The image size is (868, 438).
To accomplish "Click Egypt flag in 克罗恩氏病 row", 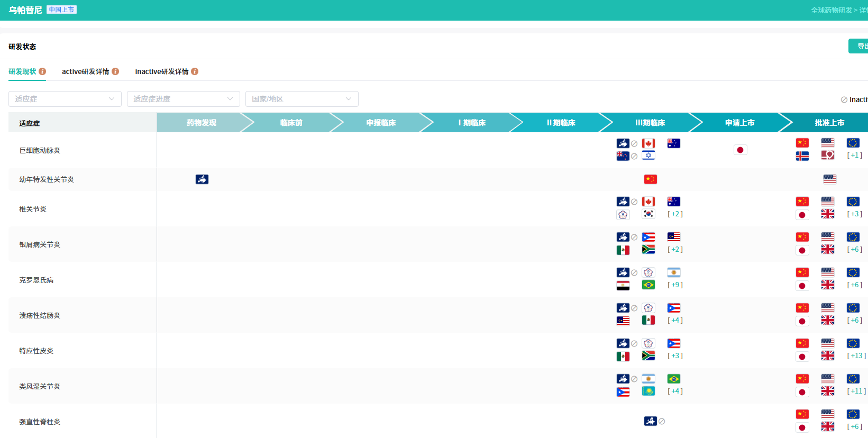I will tap(623, 285).
